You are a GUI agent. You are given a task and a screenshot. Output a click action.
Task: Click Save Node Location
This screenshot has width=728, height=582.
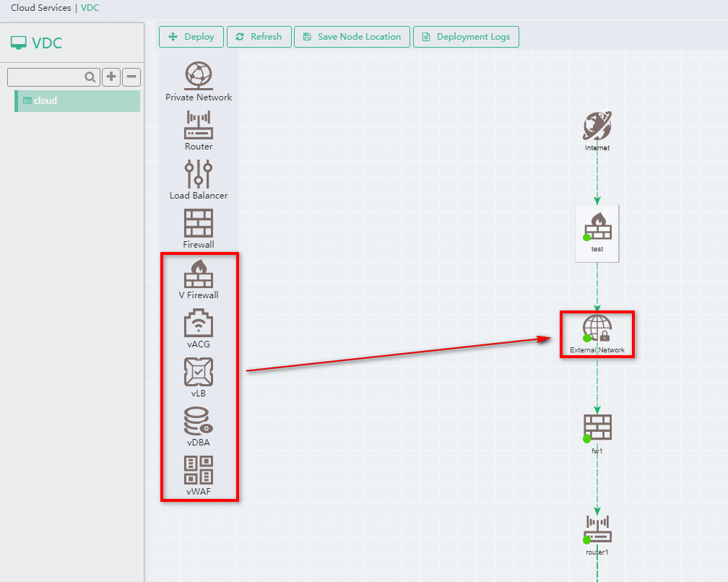point(352,36)
